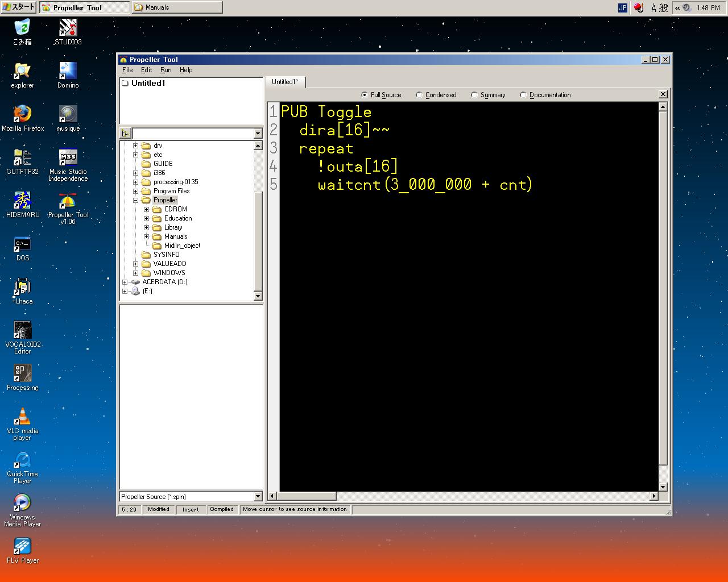The width and height of the screenshot is (728, 582).
Task: Click the Manuals taskbar button
Action: click(x=177, y=7)
